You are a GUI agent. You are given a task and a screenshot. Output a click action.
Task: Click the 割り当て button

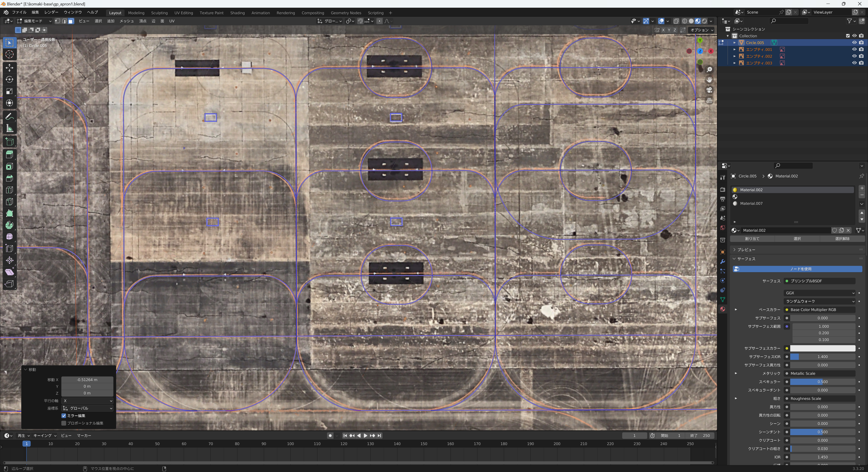(x=752, y=238)
